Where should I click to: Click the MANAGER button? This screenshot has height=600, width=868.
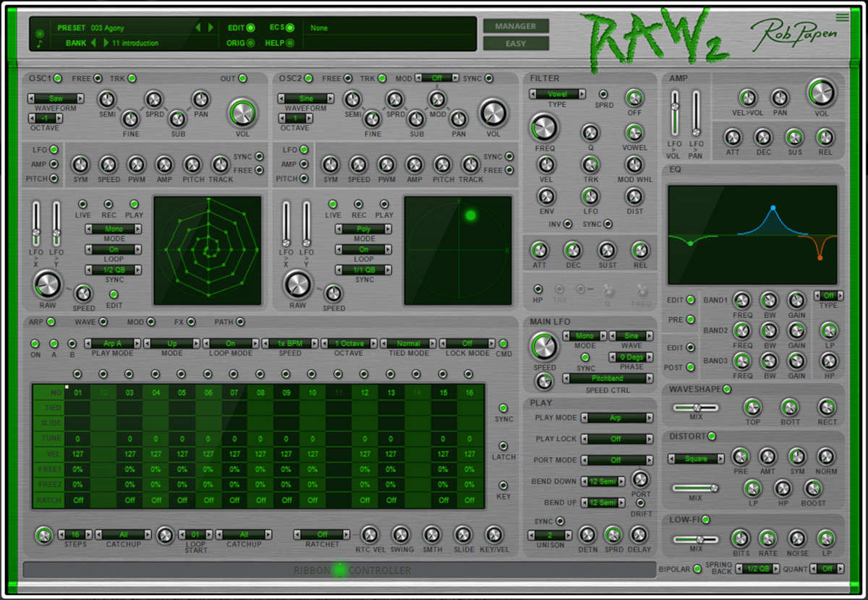(x=516, y=27)
